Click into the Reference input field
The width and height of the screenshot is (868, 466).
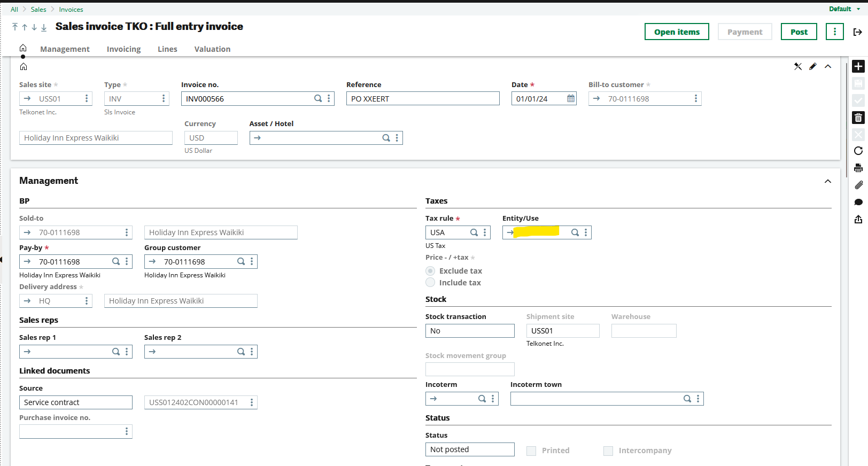pos(422,99)
